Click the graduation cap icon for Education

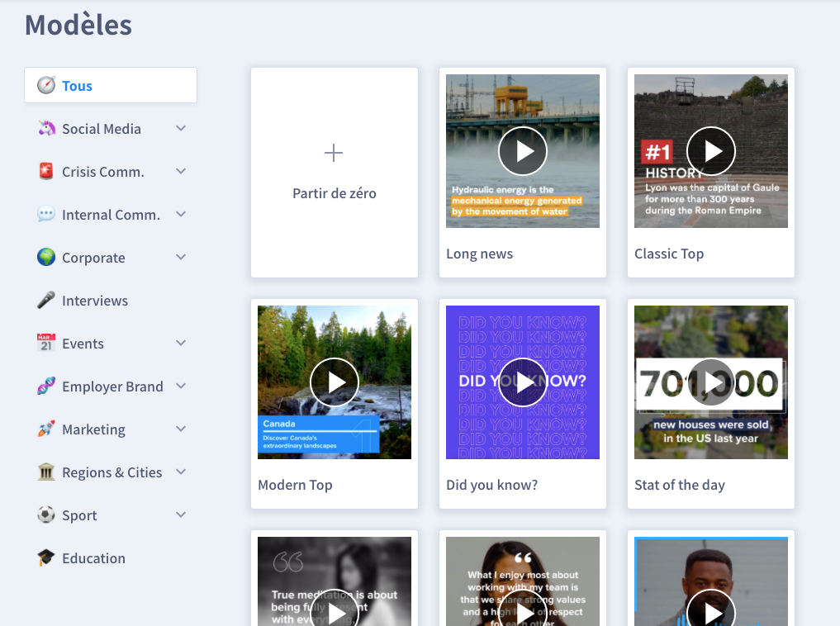coord(46,557)
